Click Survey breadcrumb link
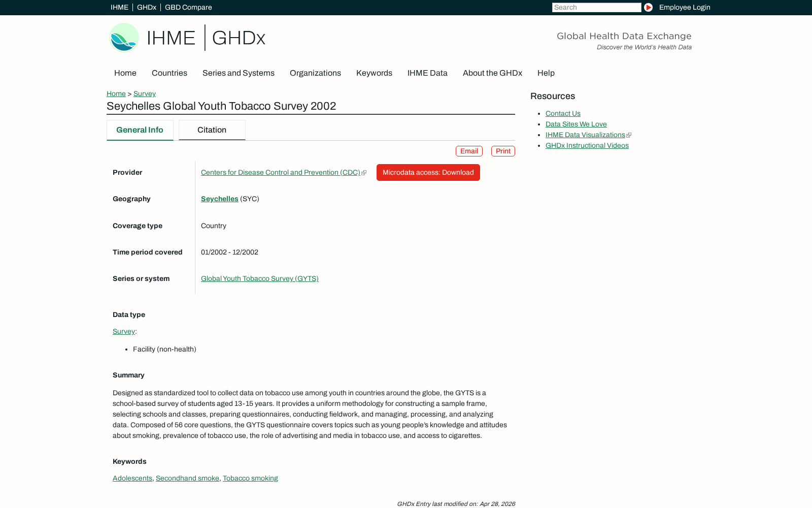Viewport: 812px width, 508px height. coord(145,93)
